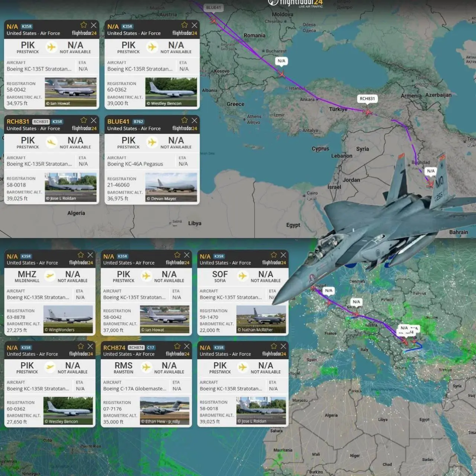Viewport: 476px width, 476px height.
Task: Toggle favorite star on SOF Sofia card
Action: tap(274, 255)
